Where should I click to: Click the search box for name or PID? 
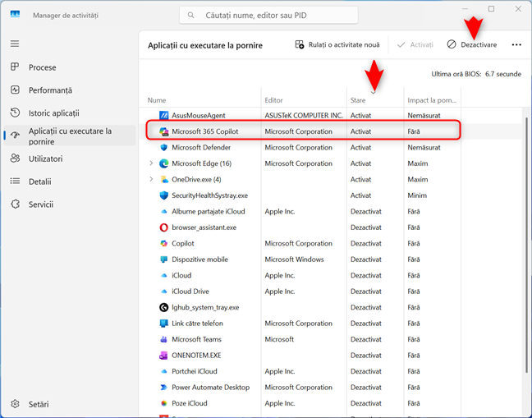tap(268, 15)
